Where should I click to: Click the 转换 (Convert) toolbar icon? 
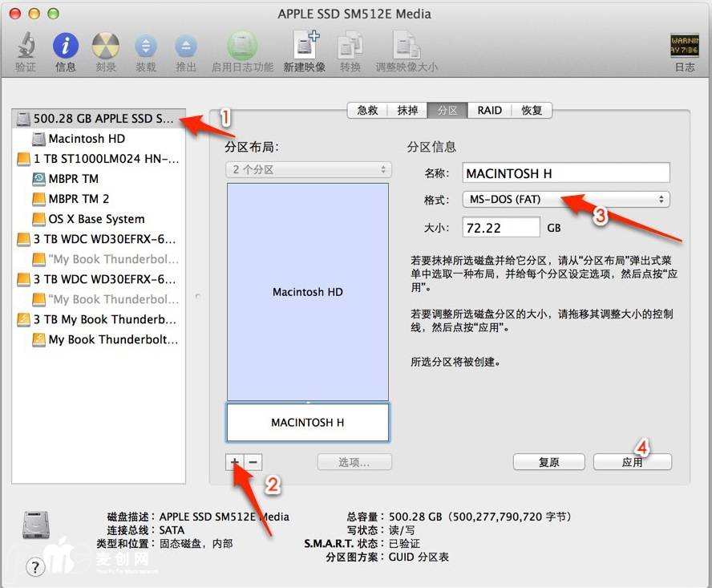tap(350, 47)
